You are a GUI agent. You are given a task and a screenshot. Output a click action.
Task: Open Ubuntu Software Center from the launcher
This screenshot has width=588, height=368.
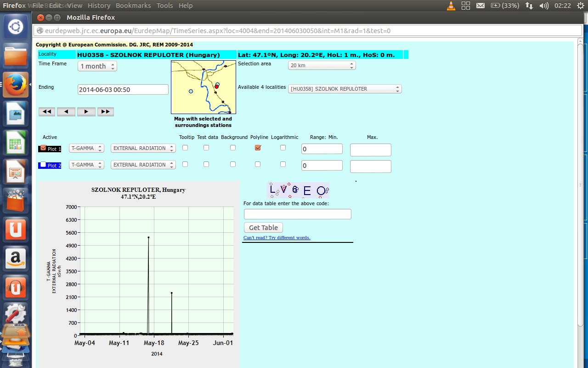click(x=16, y=201)
